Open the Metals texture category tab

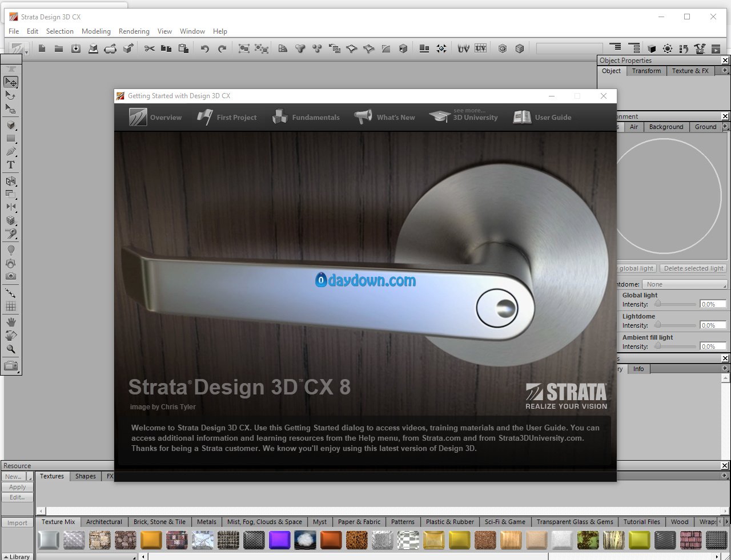coord(206,522)
